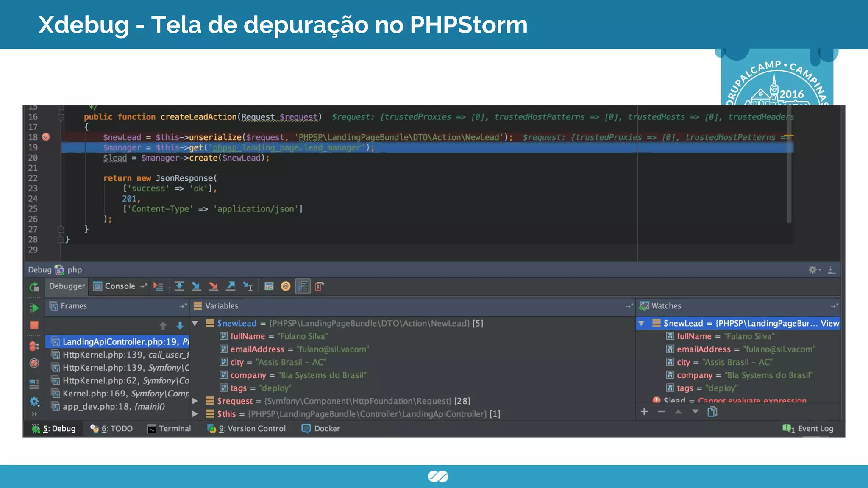Viewport: 868px width, 488px height.
Task: Collapse the $newLead node in Variables
Action: pyautogui.click(x=195, y=323)
